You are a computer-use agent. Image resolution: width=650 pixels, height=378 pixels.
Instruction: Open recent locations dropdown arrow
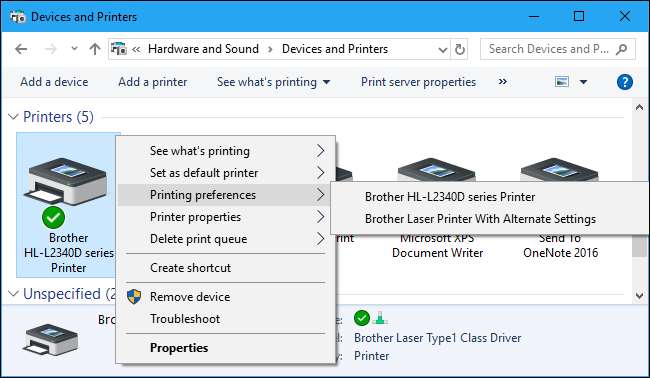tap(74, 48)
